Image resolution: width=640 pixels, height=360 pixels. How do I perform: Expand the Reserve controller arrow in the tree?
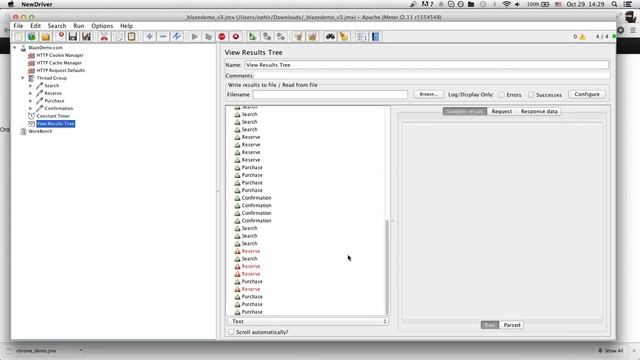point(31,93)
